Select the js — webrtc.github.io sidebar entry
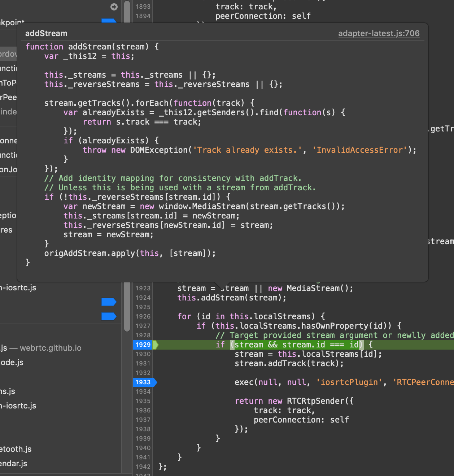 [41, 348]
